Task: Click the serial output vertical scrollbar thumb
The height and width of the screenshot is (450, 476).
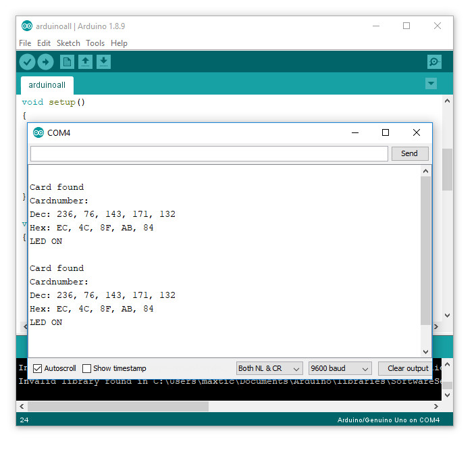Action: [425, 251]
